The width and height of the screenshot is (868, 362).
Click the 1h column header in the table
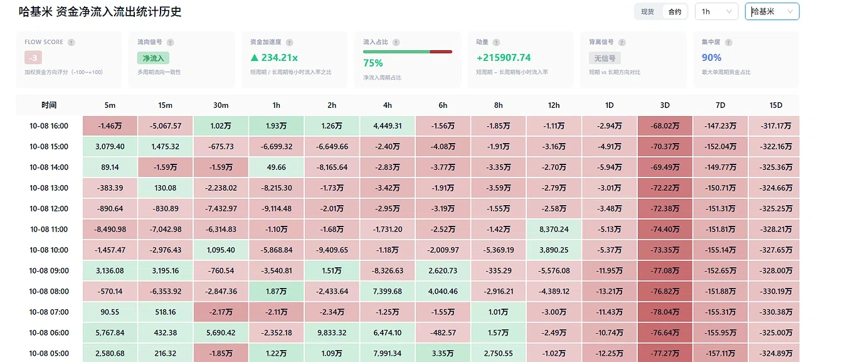click(x=277, y=105)
